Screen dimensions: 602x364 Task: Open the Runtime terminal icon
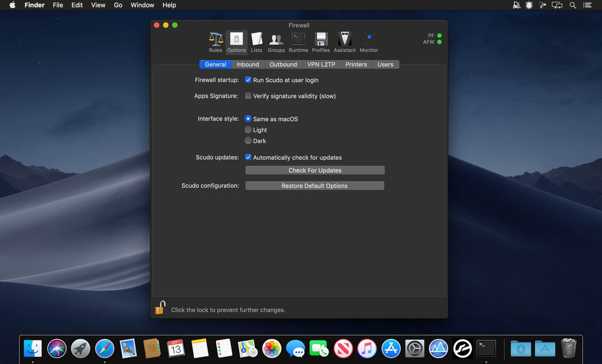tap(298, 40)
